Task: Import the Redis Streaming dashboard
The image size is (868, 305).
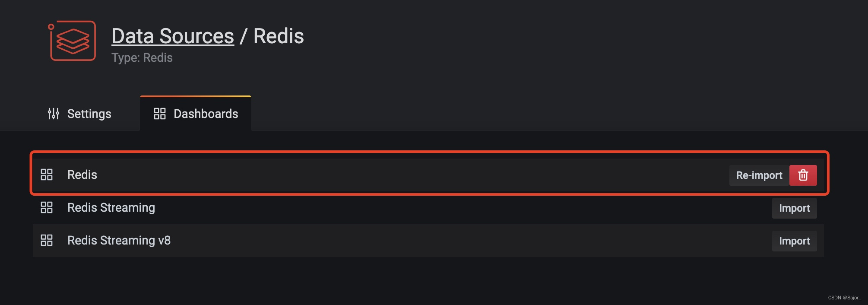Action: click(794, 208)
